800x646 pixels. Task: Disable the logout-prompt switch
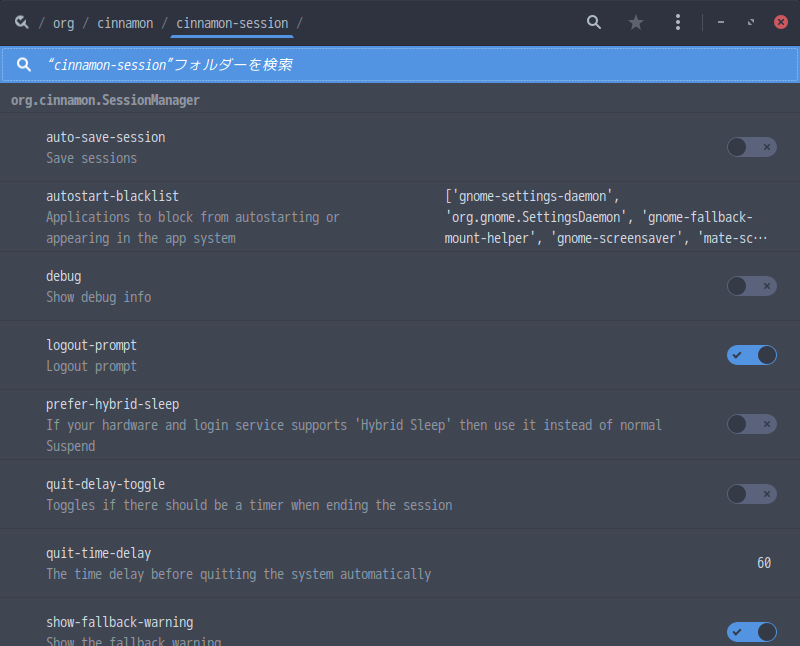pos(752,355)
